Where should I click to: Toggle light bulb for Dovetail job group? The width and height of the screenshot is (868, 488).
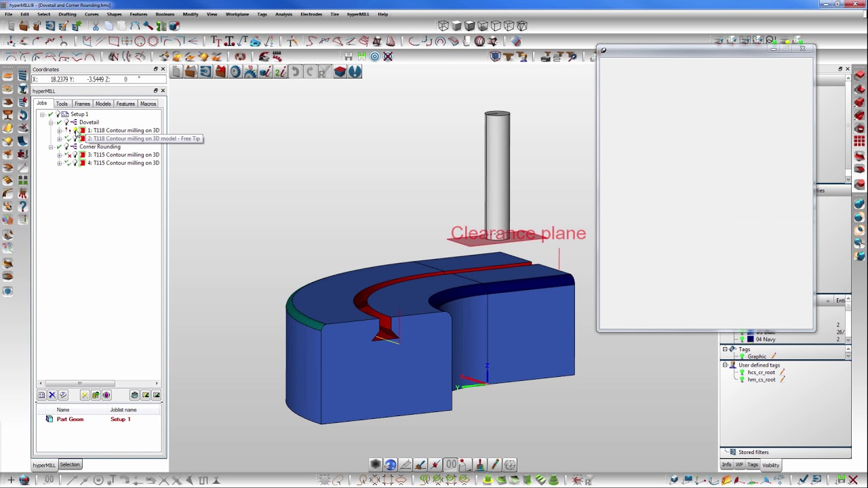(x=66, y=123)
